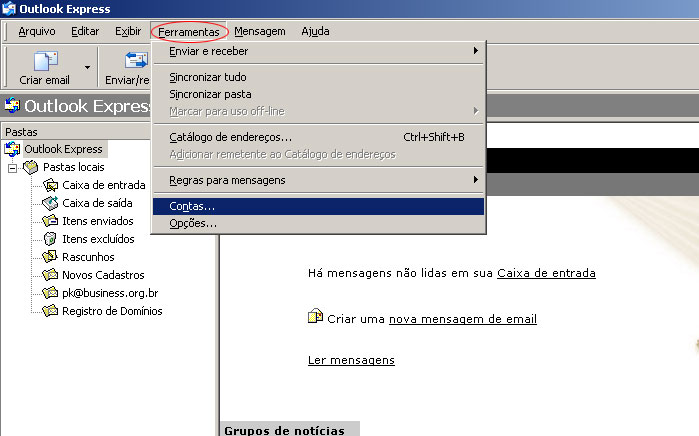
Task: Choose Sincronizar pasta menu entry
Action: 318,95
